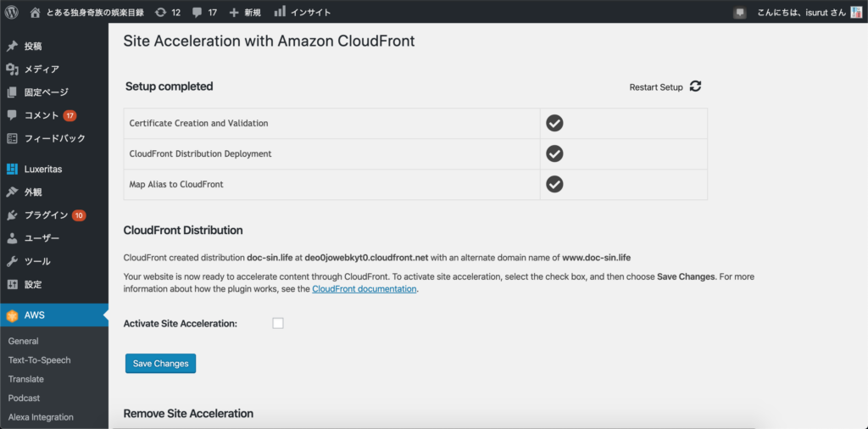Click the Map Alias to CloudFront checkmark
The image size is (868, 429).
coord(554,184)
